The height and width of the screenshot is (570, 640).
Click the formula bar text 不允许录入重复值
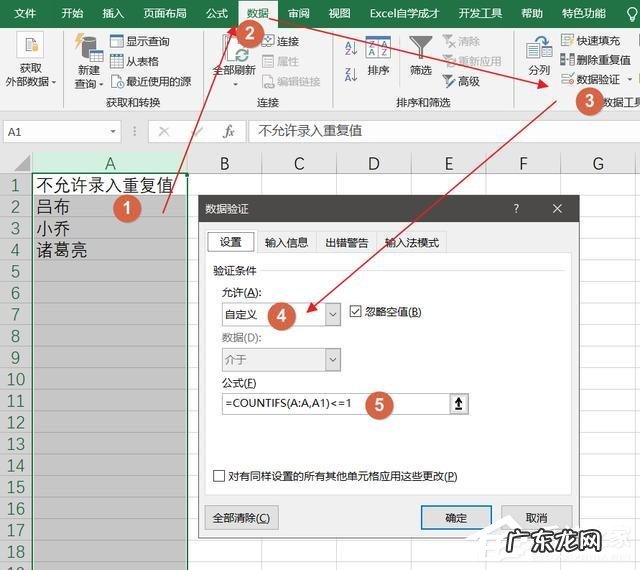pyautogui.click(x=310, y=131)
